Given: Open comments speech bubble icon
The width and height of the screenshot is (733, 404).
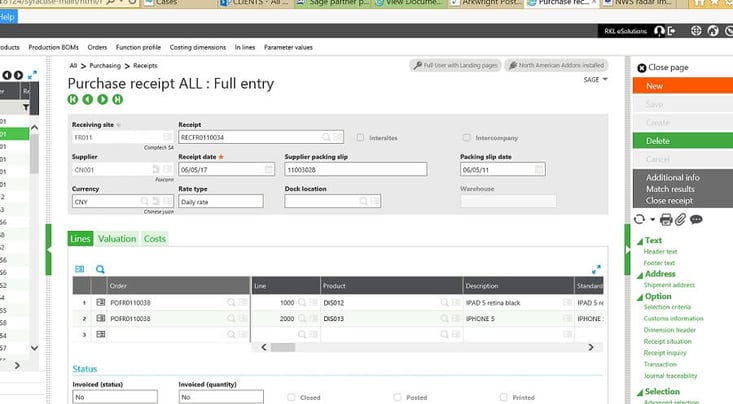Looking at the screenshot, I should point(696,219).
